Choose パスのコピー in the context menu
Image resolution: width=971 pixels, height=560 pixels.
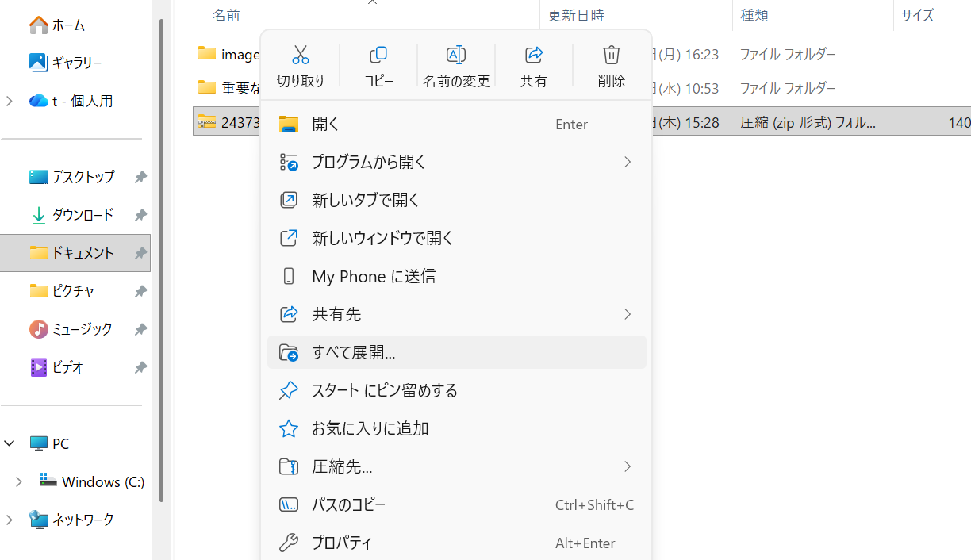(349, 504)
